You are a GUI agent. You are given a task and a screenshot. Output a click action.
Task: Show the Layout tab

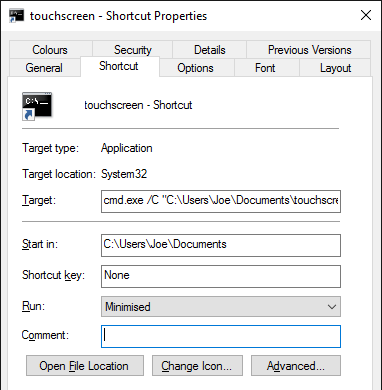tap(335, 68)
